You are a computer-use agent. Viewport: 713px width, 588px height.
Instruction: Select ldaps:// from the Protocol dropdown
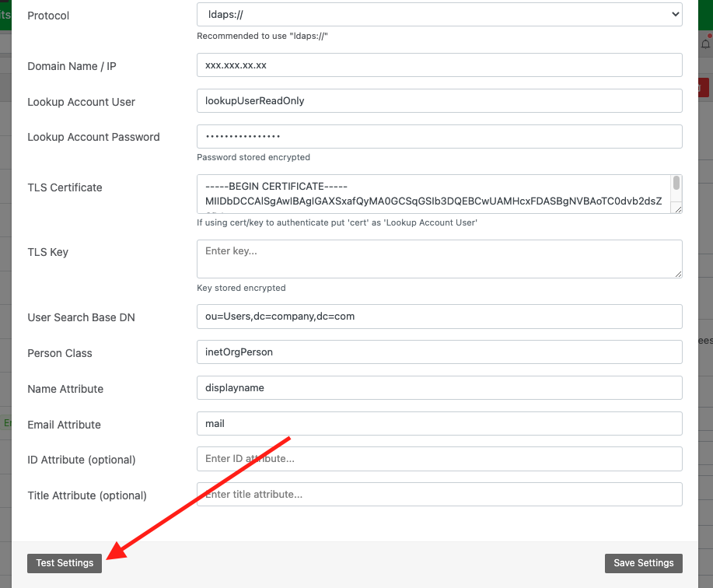click(438, 15)
